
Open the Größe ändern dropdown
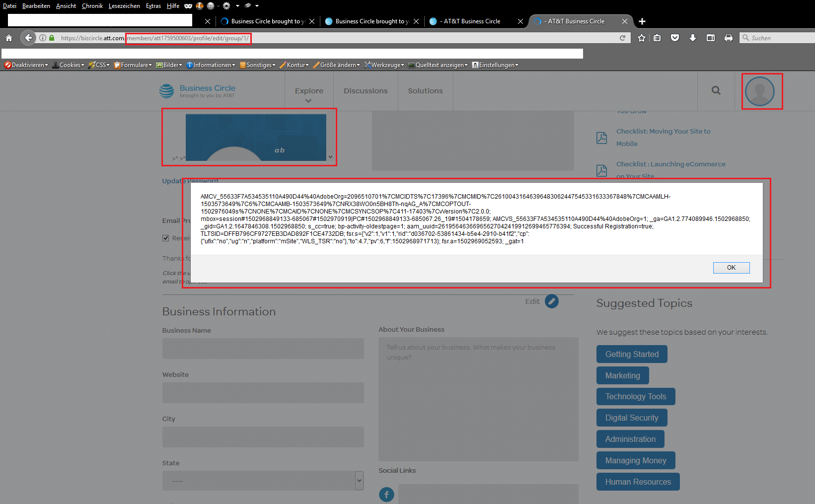(x=337, y=65)
